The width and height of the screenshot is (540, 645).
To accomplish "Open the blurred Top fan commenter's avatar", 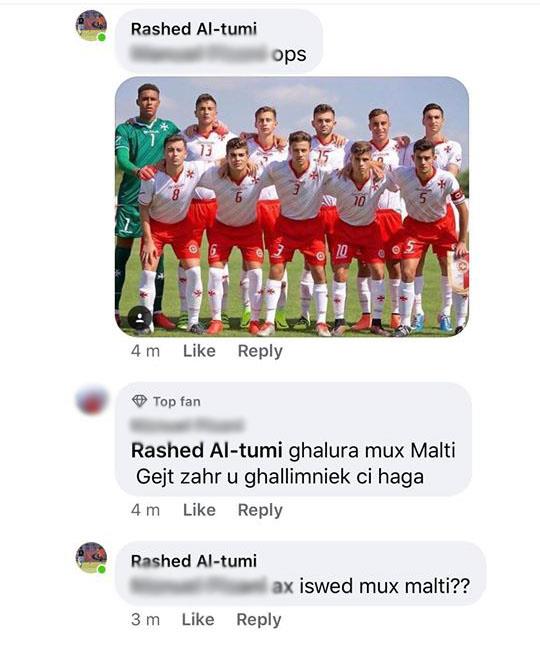I will pos(91,400).
